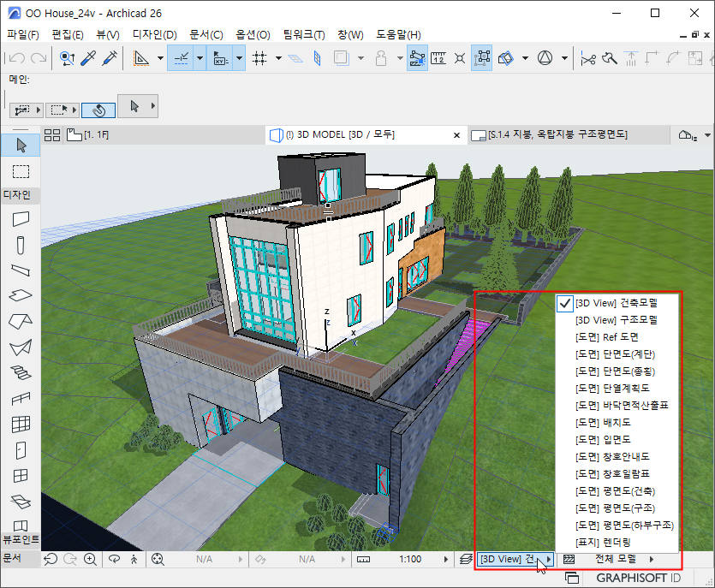The image size is (715, 588).
Task: Activate the Stair tool
Action: tap(21, 373)
